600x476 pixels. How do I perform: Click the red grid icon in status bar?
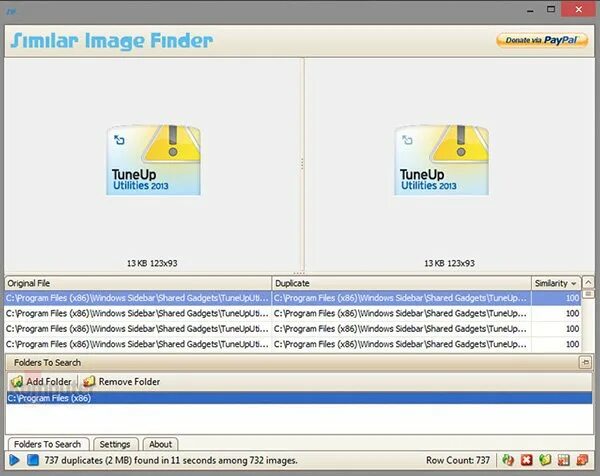564,460
